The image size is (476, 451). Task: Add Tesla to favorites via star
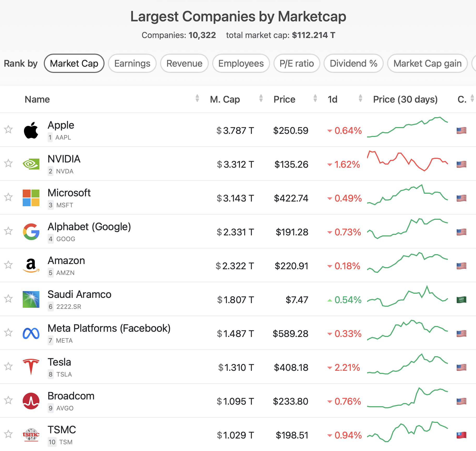click(9, 366)
